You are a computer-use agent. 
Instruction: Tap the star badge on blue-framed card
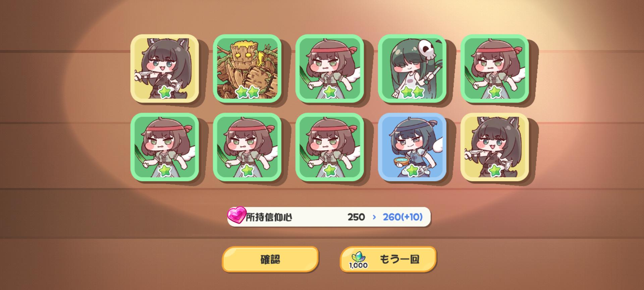(412, 171)
